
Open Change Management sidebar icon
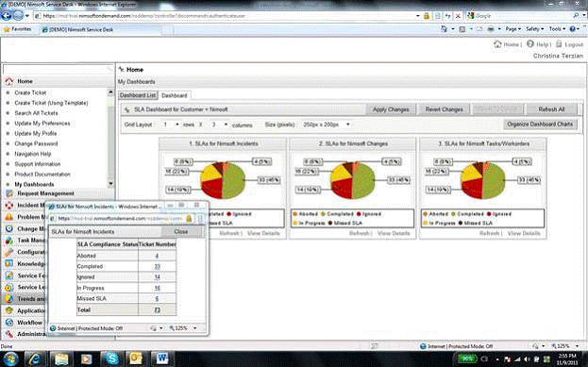9,228
